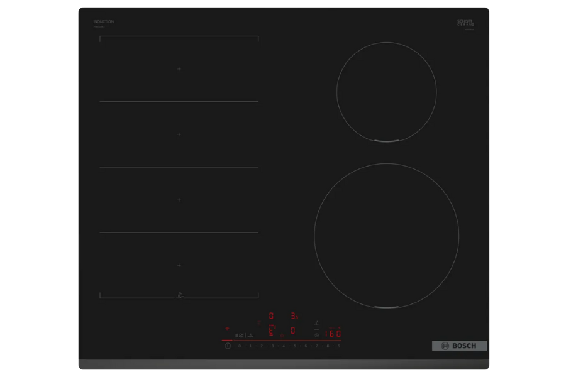Select the top flex zone cross marker
Viewport: 588px width, 377px height.
point(179,69)
